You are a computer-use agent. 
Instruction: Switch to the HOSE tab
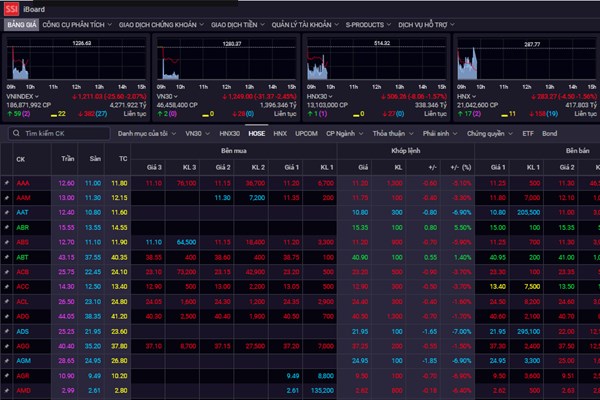(x=257, y=133)
